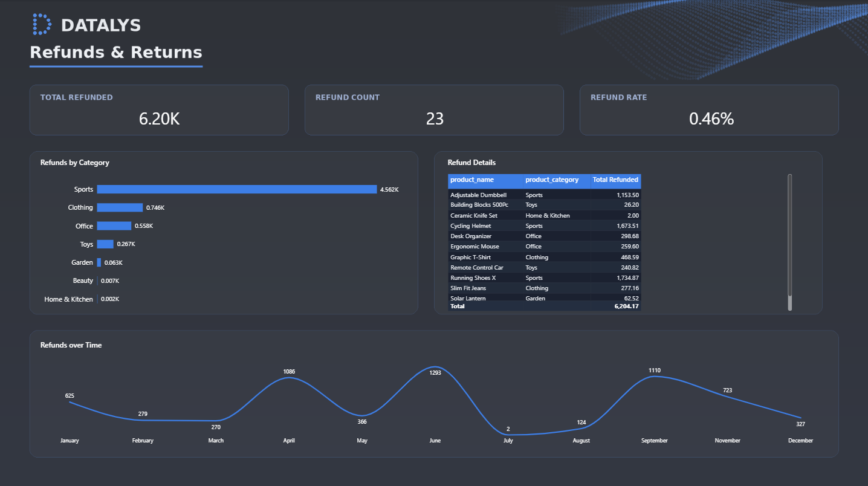
Task: Select the Clothing bar in category chart
Action: pos(120,207)
